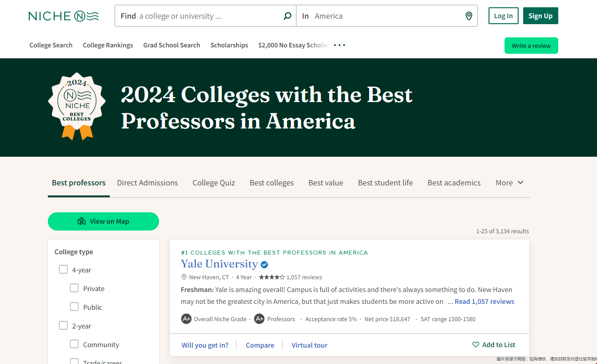The height and width of the screenshot is (364, 597).
Task: Click the Net price $18,647 text
Action: (387, 319)
